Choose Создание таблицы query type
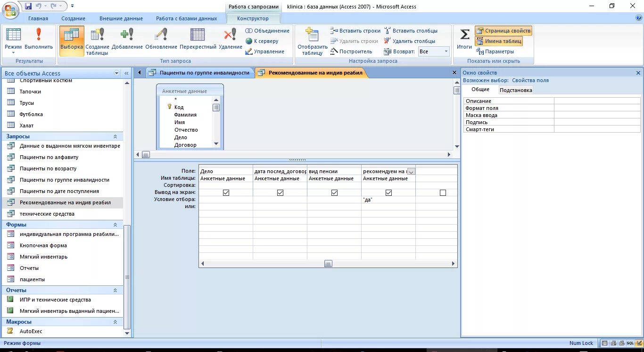 click(x=97, y=41)
